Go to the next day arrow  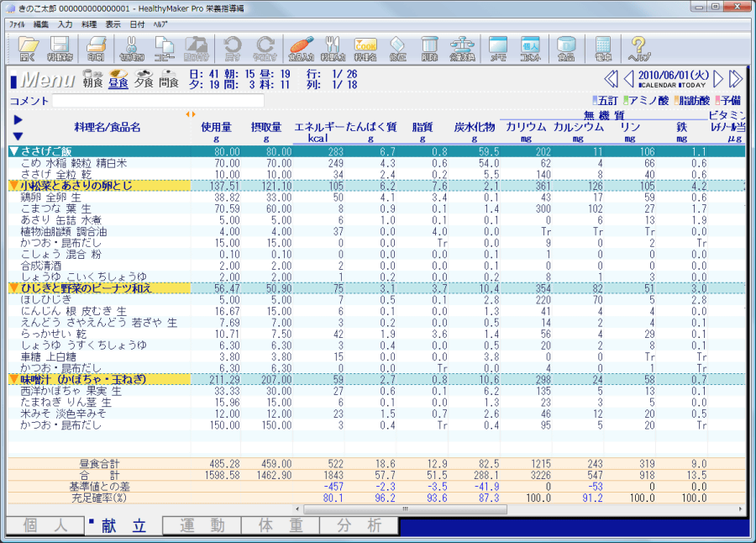tap(718, 79)
